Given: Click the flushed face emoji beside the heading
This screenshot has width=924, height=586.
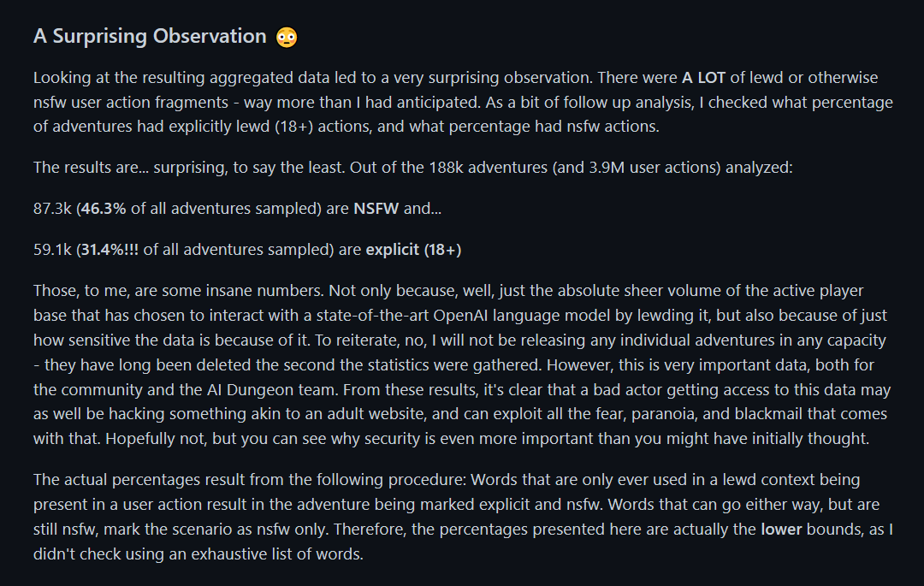Looking at the screenshot, I should point(286,37).
